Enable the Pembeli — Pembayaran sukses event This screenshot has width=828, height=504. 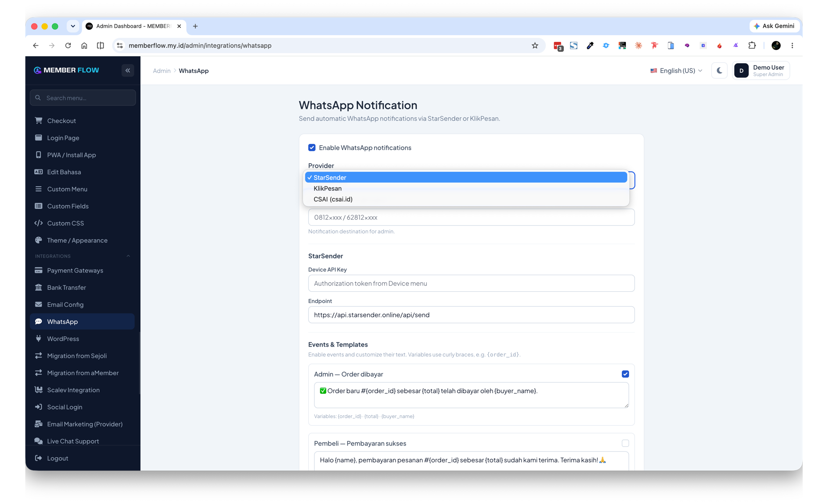[x=625, y=443]
